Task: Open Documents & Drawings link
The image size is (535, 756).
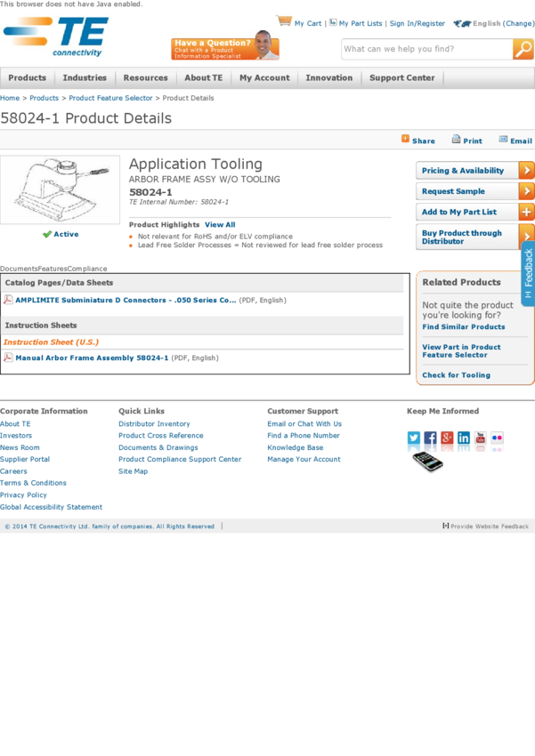Action: [158, 447]
